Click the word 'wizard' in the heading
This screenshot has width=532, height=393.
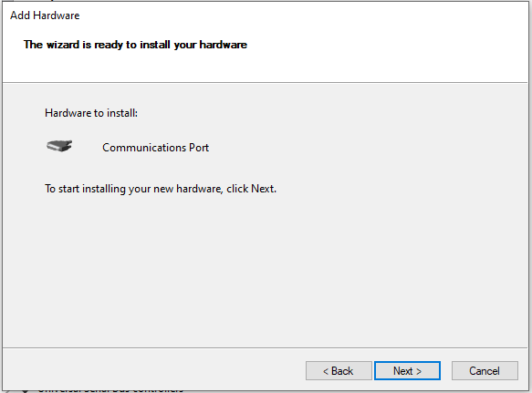coord(63,45)
